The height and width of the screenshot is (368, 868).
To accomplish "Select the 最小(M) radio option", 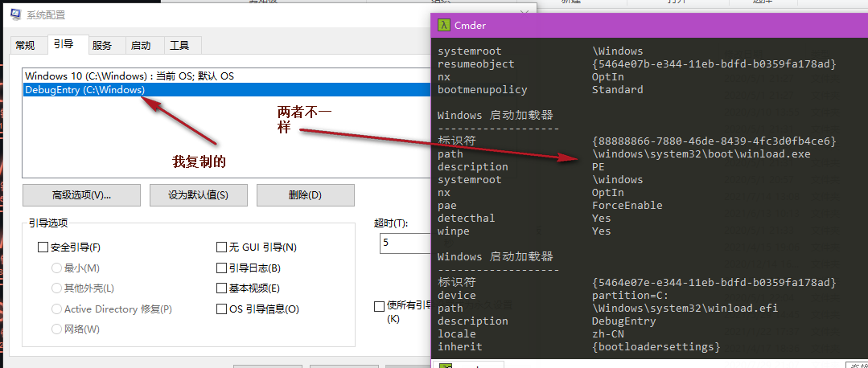I will pos(56,268).
